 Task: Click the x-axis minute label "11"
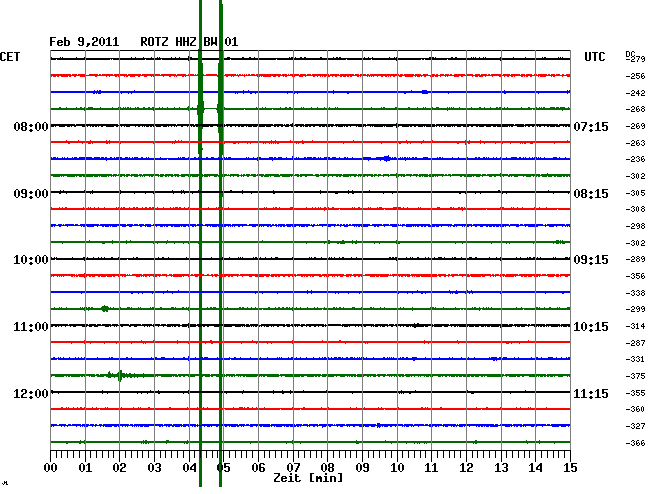click(431, 468)
